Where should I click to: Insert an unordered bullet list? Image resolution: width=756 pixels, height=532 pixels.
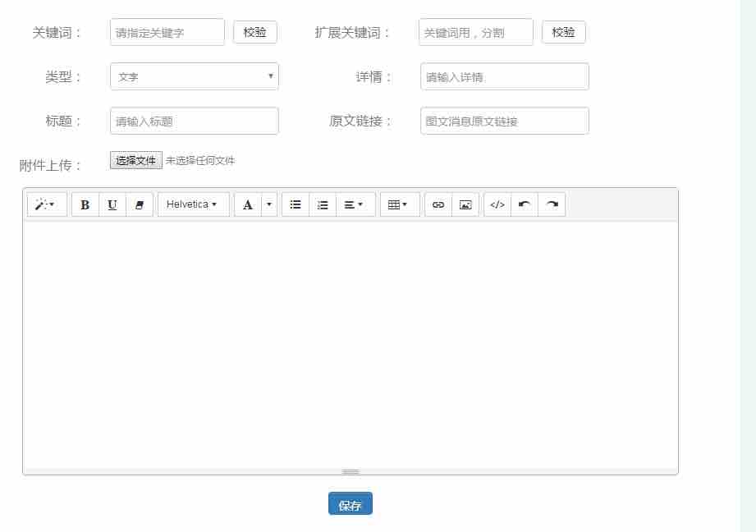pos(296,204)
